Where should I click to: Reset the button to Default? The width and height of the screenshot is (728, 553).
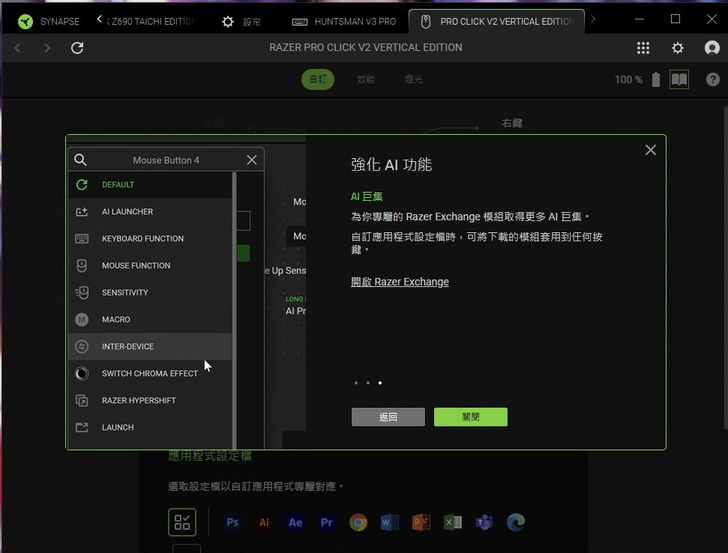(117, 185)
